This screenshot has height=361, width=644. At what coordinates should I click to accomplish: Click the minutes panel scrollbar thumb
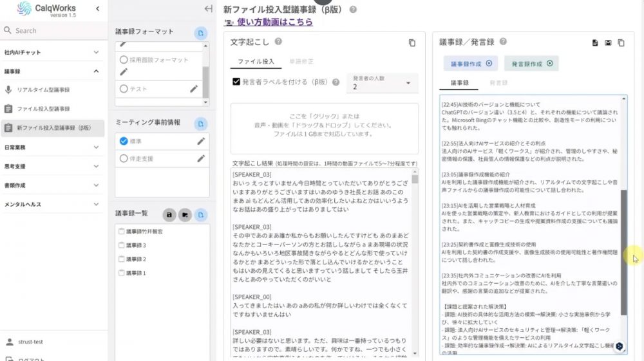tap(623, 252)
